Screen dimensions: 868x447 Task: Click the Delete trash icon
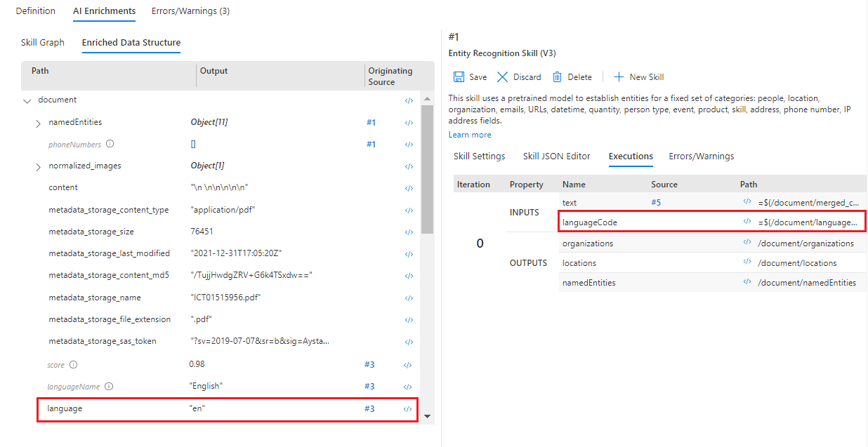coord(557,77)
